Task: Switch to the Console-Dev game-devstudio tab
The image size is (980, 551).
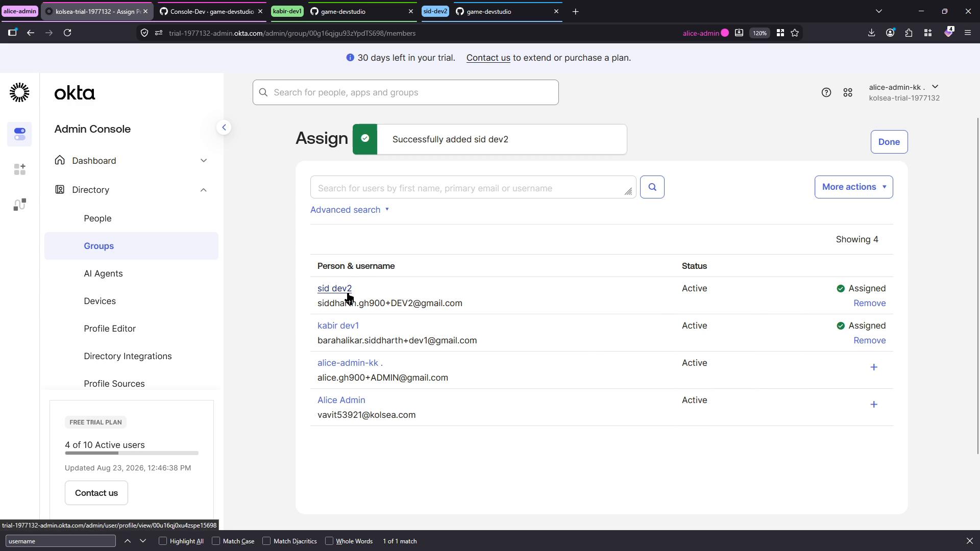Action: pos(211,11)
